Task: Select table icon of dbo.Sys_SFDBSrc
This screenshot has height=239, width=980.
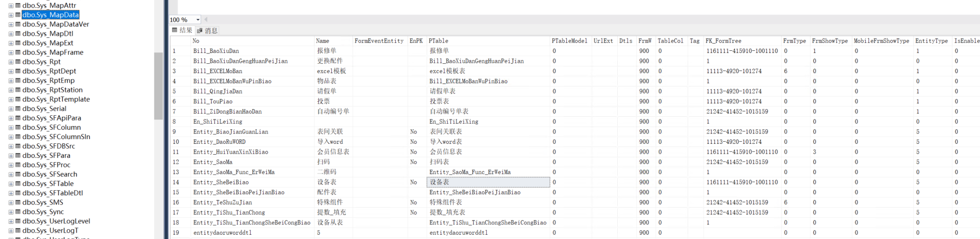Action: pyautogui.click(x=18, y=147)
